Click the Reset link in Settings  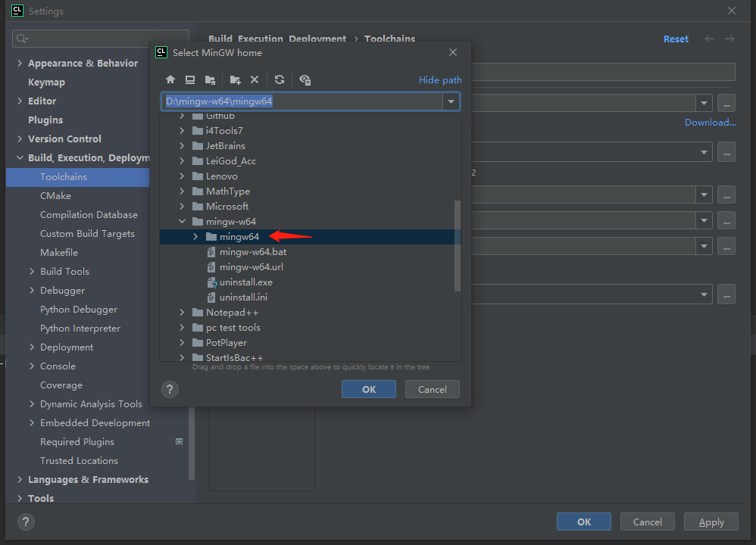click(x=676, y=39)
